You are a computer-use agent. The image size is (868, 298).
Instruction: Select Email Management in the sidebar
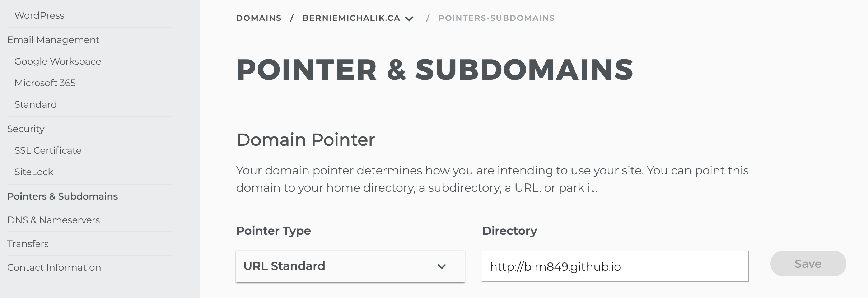[x=53, y=40]
